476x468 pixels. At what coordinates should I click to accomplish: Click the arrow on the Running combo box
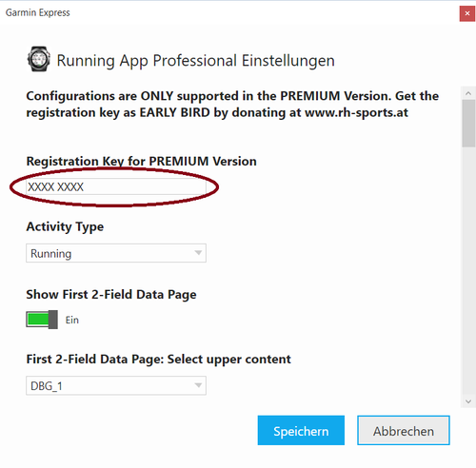[198, 253]
